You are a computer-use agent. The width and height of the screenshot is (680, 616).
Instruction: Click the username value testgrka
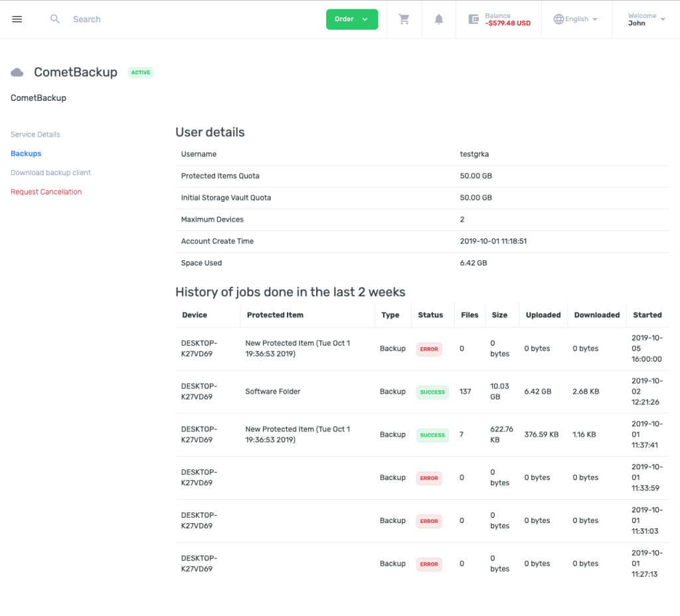pyautogui.click(x=474, y=154)
